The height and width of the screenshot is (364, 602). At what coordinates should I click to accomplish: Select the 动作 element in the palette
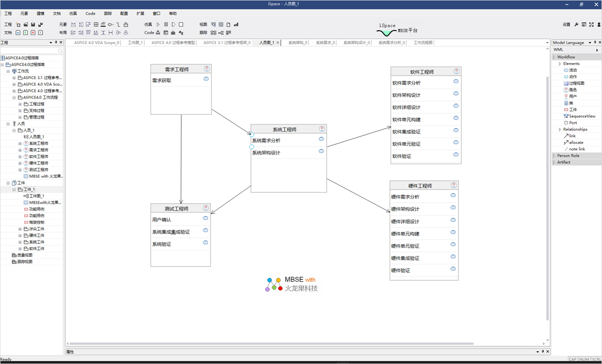pos(570,77)
